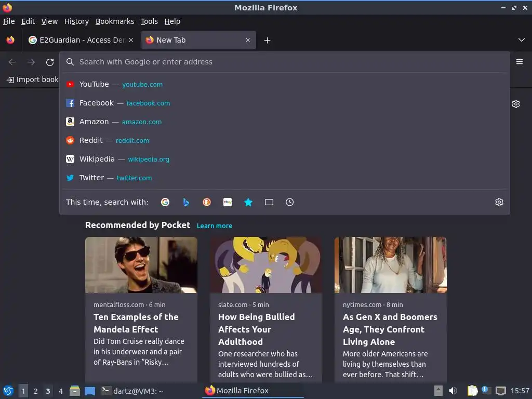Select Reddit suggestion reddit.com

pyautogui.click(x=285, y=140)
